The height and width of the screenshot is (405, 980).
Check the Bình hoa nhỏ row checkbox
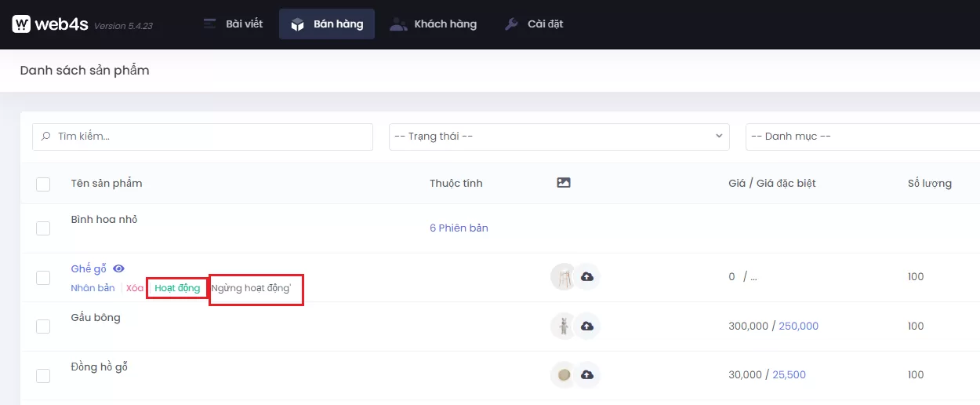[x=43, y=228]
